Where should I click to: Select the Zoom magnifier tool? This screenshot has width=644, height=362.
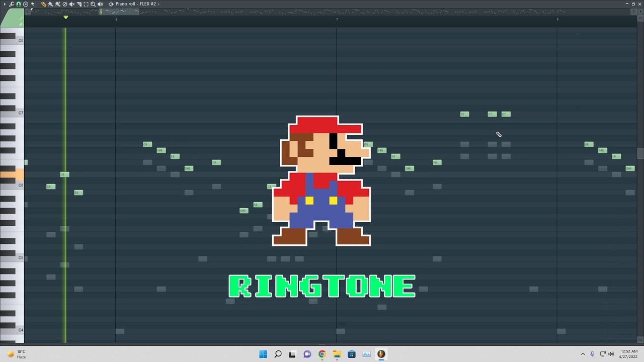[93, 4]
